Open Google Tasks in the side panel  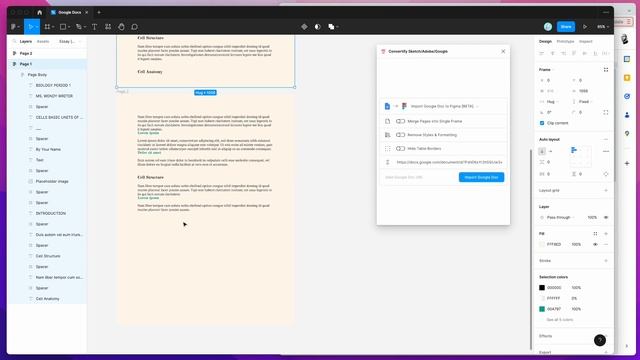tap(627, 96)
